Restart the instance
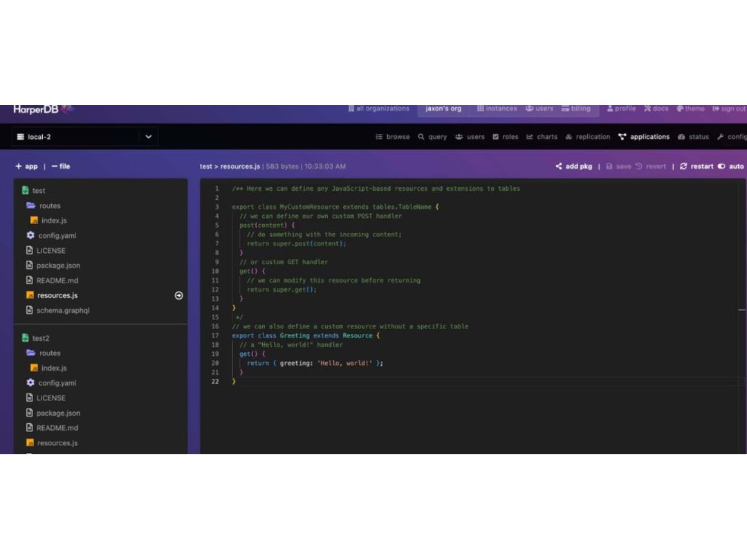747x560 pixels. (x=697, y=166)
